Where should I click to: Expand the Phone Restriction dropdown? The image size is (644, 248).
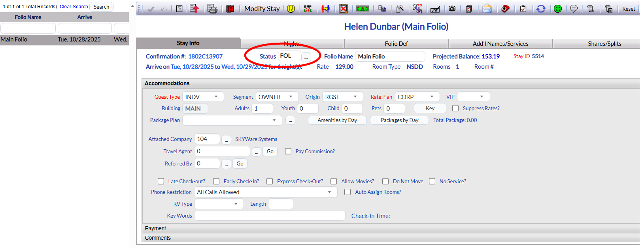click(265, 192)
